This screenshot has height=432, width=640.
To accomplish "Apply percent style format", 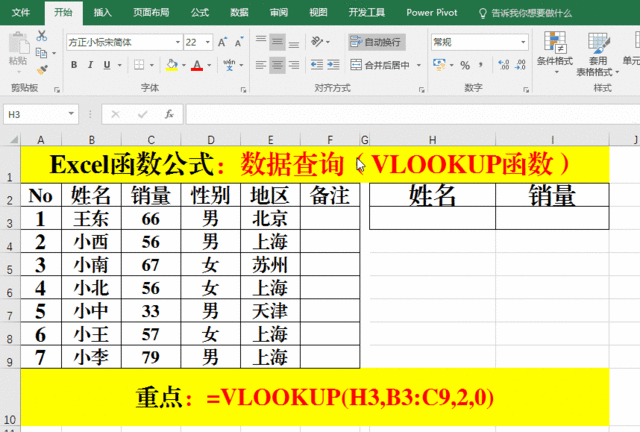I will 465,65.
